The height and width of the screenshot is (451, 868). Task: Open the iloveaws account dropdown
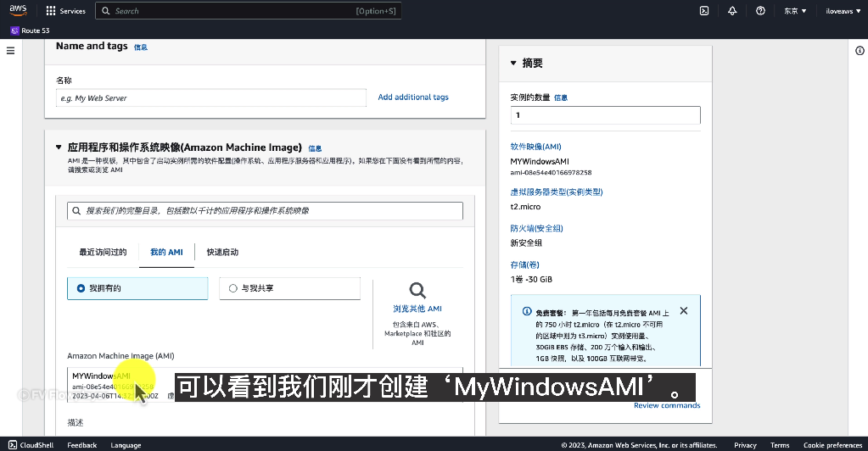(843, 11)
